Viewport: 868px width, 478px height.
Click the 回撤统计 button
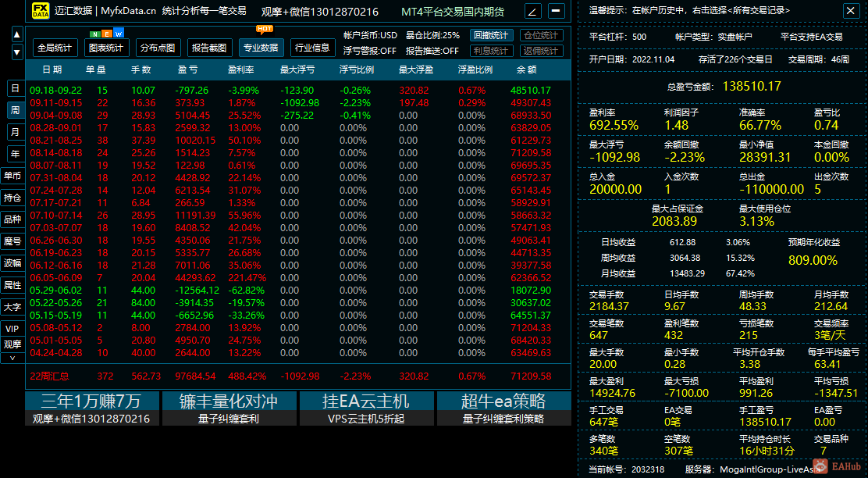(x=491, y=35)
